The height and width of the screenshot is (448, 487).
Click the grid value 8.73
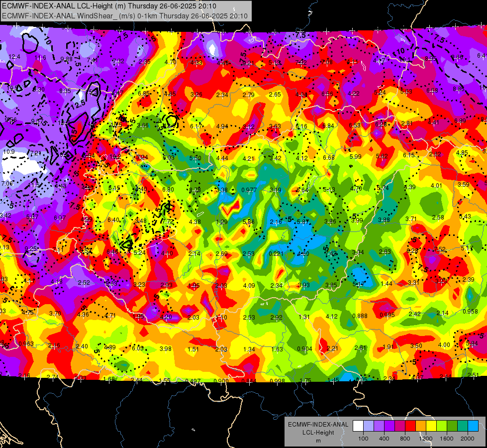(195, 190)
